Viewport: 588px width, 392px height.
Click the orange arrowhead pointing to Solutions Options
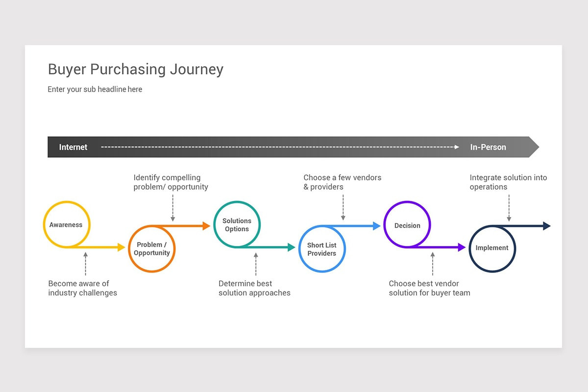(x=206, y=225)
